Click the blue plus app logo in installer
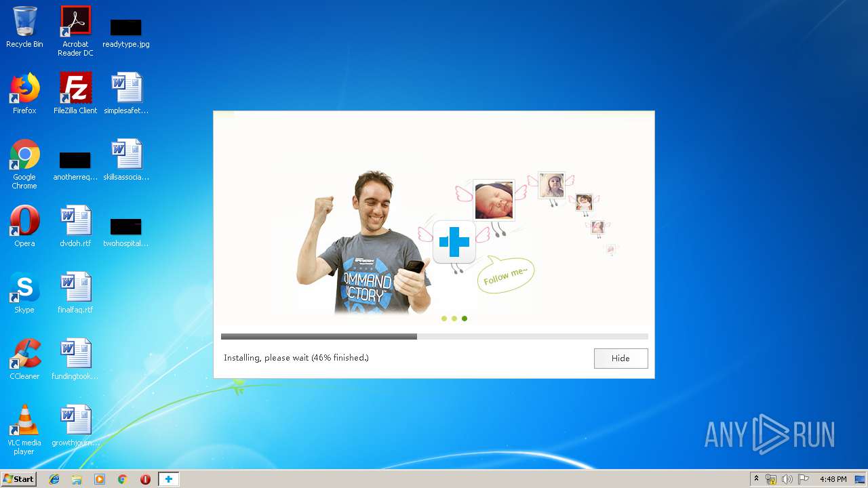868x488 pixels. coord(454,242)
